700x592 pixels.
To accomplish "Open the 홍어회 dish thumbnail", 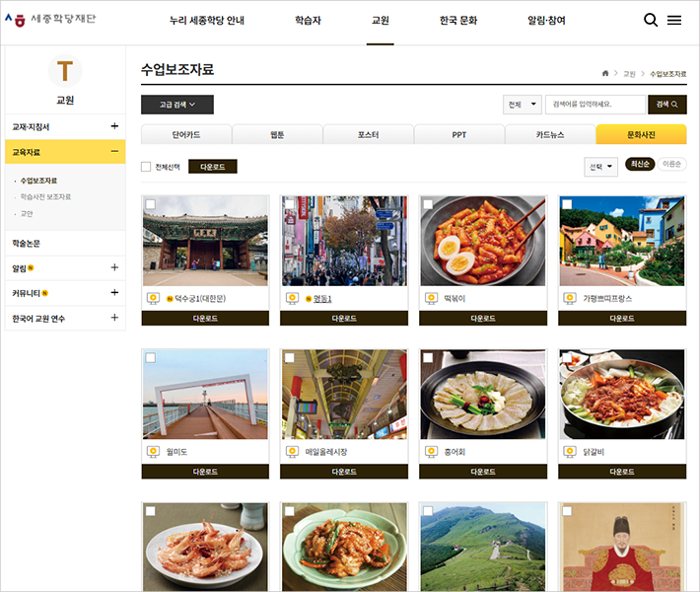I will [483, 395].
